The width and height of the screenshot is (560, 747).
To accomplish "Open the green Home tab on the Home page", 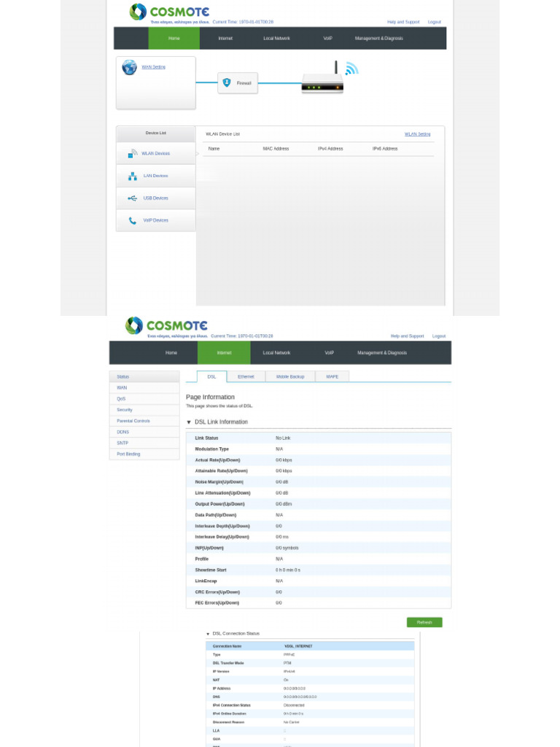I will point(174,38).
